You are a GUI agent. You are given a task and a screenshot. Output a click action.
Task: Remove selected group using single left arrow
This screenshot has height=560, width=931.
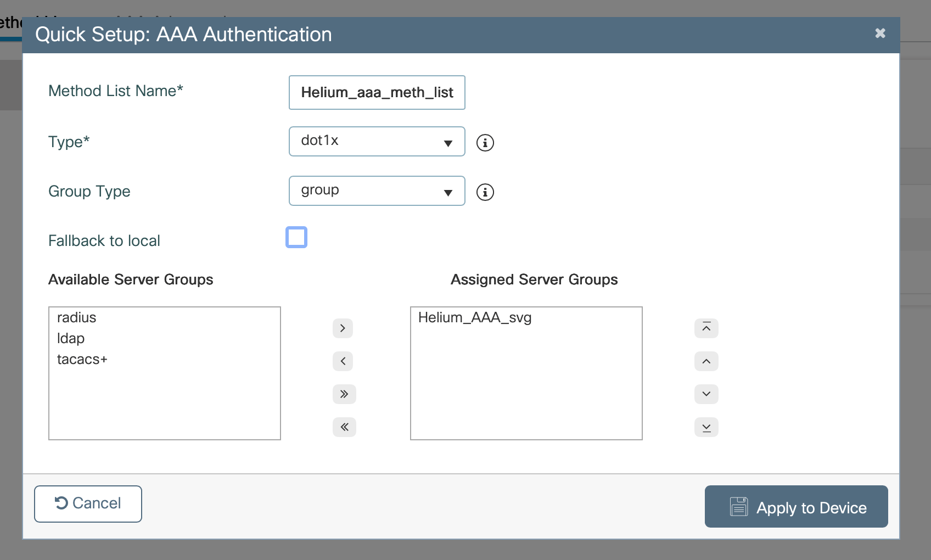(x=343, y=361)
